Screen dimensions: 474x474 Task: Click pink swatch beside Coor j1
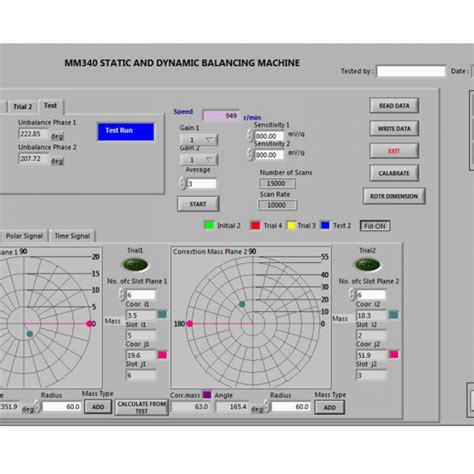pos(162,355)
